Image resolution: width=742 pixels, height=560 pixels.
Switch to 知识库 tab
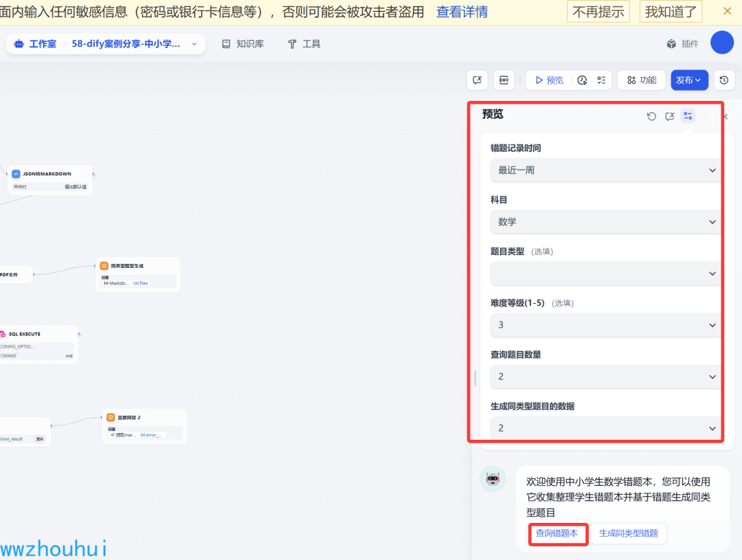click(x=243, y=44)
